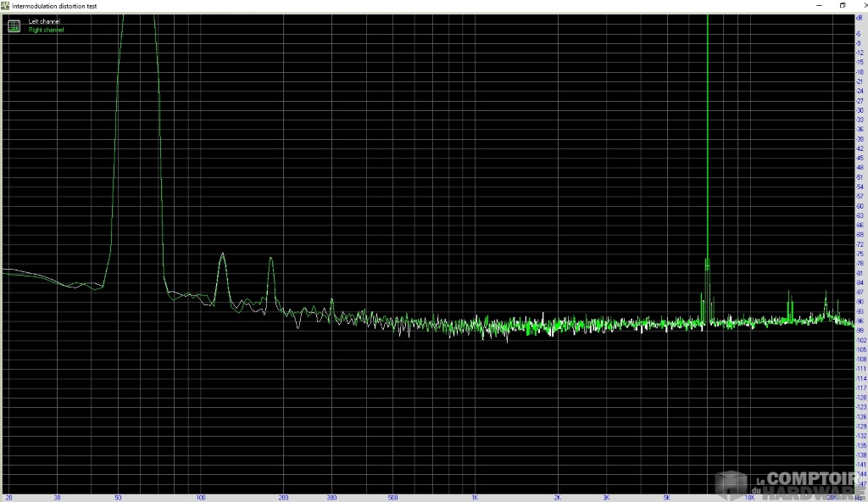Click the 20 label at the frequency axis start
The height and width of the screenshot is (502, 868).
[x=9, y=498]
